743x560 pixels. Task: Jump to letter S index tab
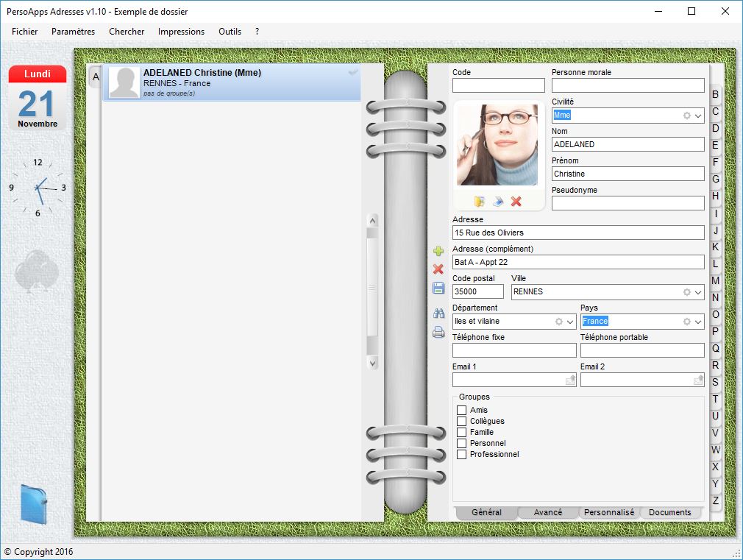pos(716,382)
